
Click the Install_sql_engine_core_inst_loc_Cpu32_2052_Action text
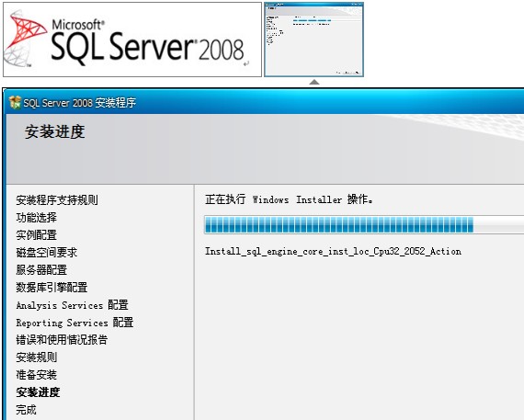click(333, 251)
